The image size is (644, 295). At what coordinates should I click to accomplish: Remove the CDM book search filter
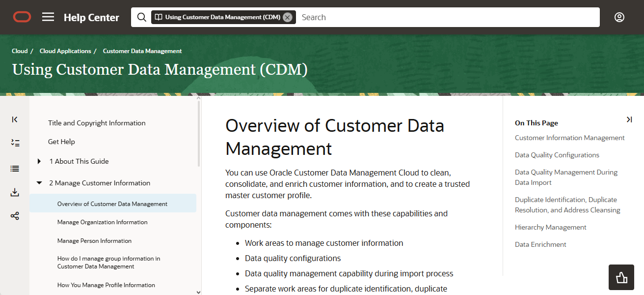[x=287, y=17]
